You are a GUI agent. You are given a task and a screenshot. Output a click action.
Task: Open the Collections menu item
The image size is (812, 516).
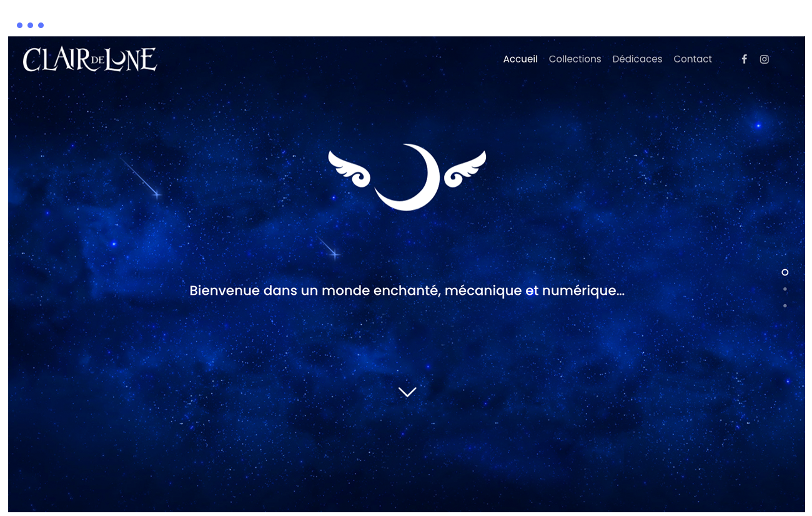pos(575,59)
